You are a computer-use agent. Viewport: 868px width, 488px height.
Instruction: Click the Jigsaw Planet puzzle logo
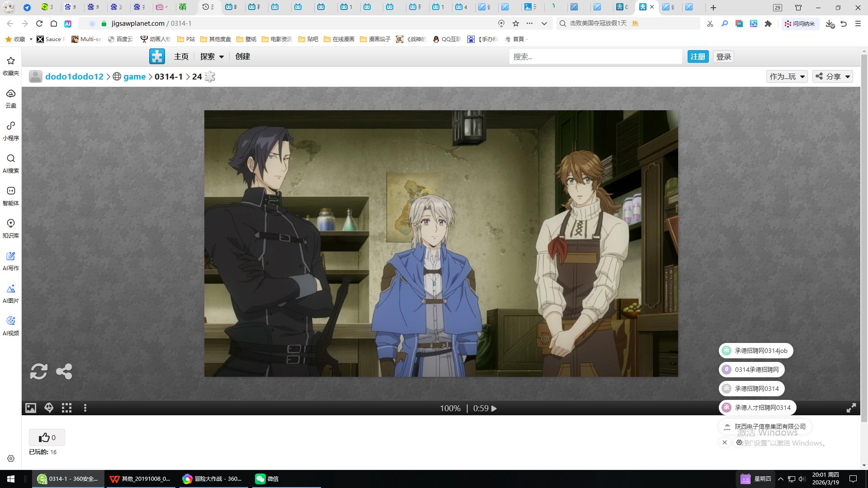click(157, 56)
